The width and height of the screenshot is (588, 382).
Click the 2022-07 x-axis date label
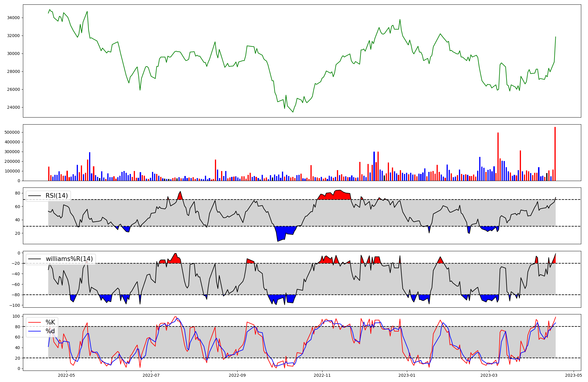point(151,375)
